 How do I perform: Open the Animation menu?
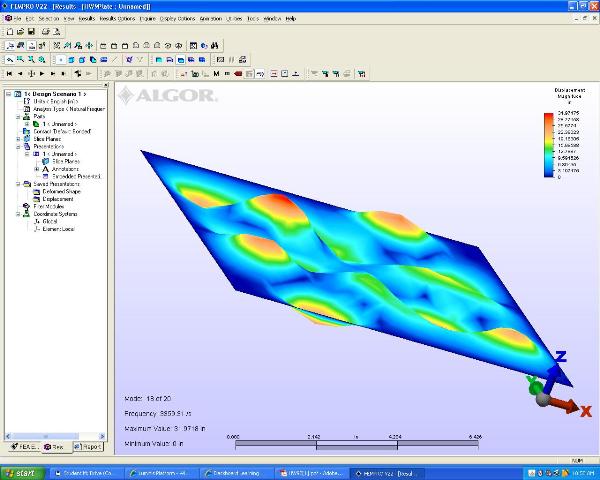tap(211, 19)
